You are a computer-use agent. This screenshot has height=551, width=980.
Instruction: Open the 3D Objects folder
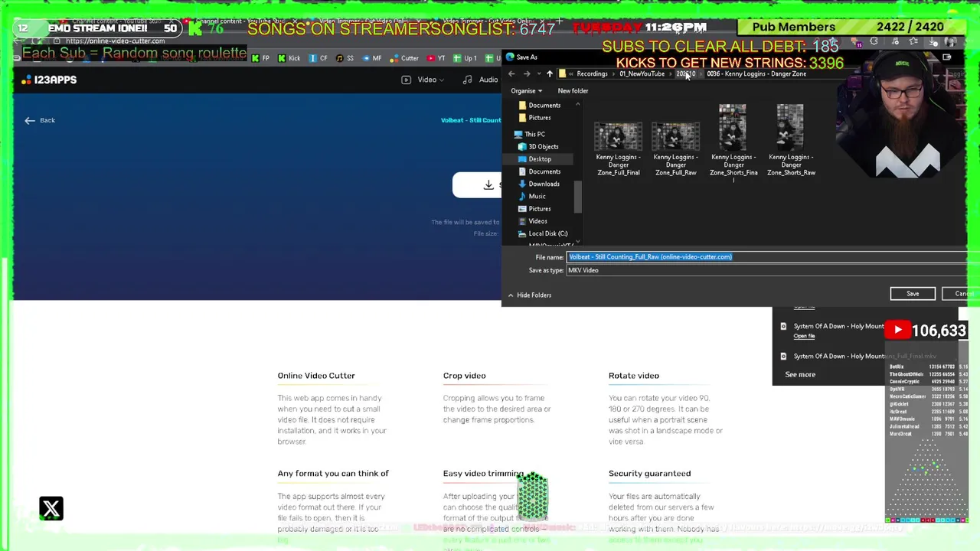pyautogui.click(x=538, y=147)
